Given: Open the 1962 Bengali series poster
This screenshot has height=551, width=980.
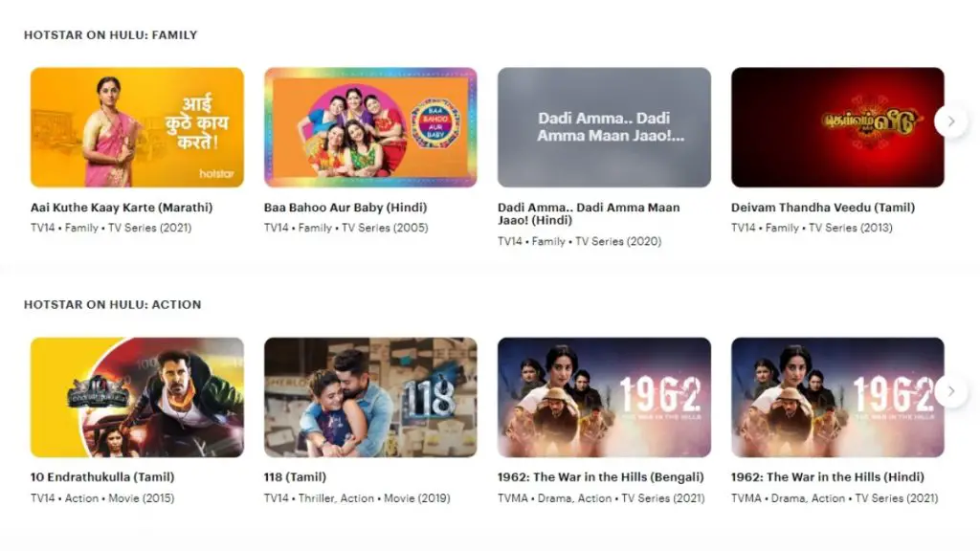Looking at the screenshot, I should click(604, 397).
